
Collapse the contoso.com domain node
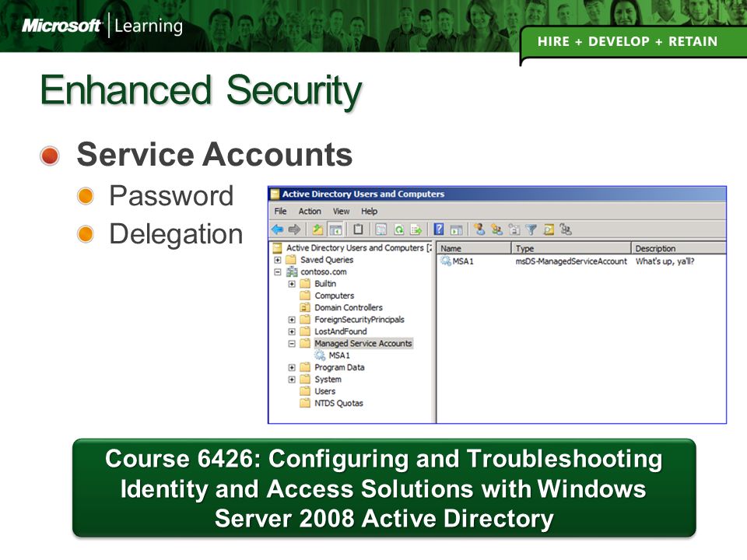[x=278, y=272]
